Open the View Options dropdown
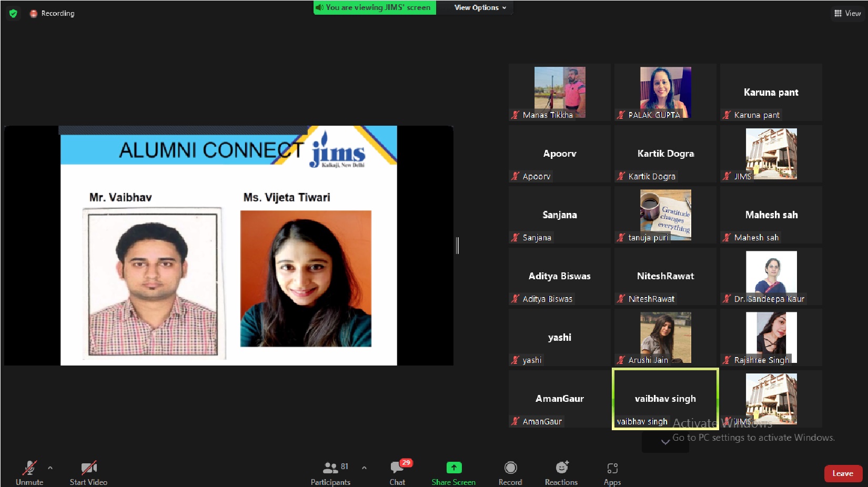This screenshot has width=868, height=487. (x=480, y=7)
